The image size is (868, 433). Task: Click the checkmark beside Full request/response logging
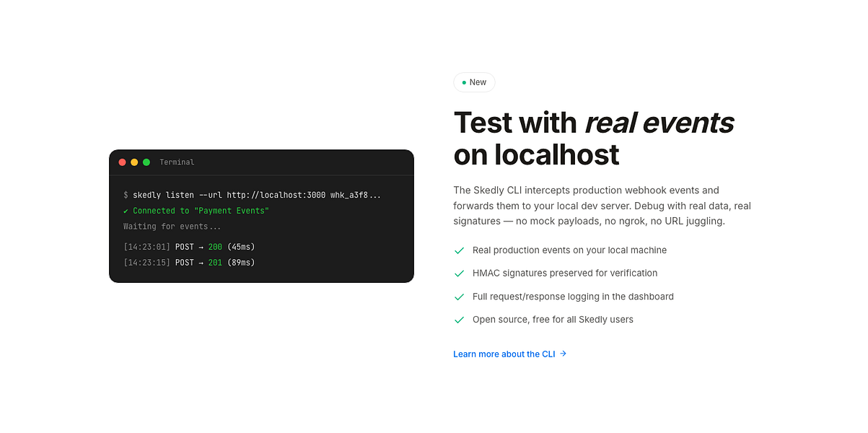pos(459,297)
